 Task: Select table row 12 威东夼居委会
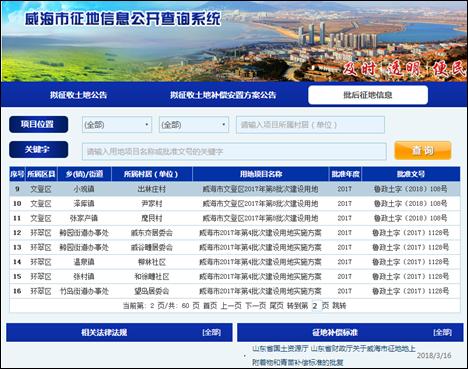[235, 233]
